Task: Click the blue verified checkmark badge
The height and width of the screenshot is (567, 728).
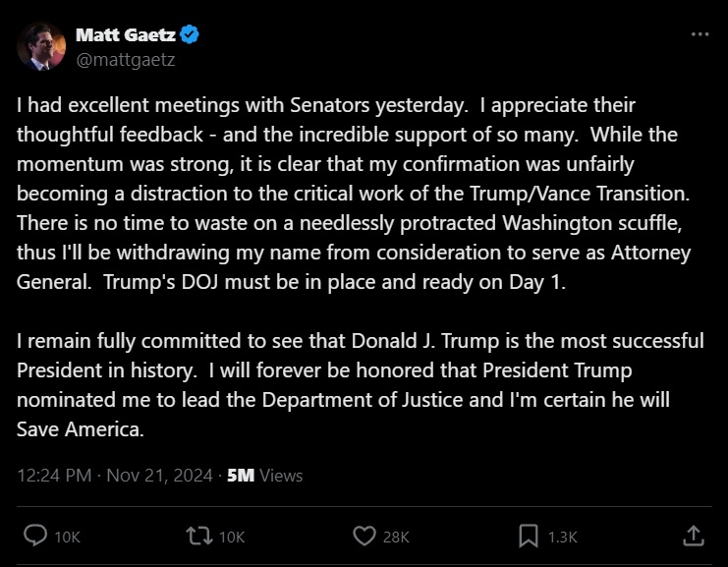Action: (190, 34)
